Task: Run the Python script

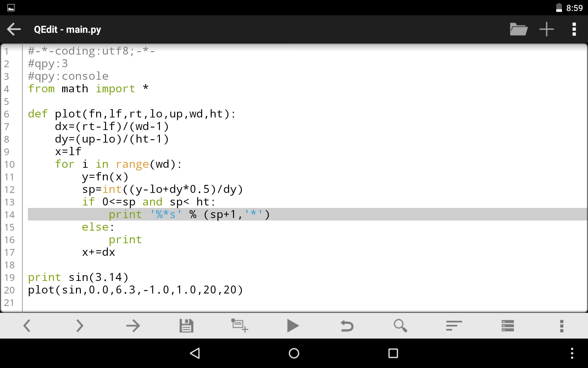Action: coord(293,326)
